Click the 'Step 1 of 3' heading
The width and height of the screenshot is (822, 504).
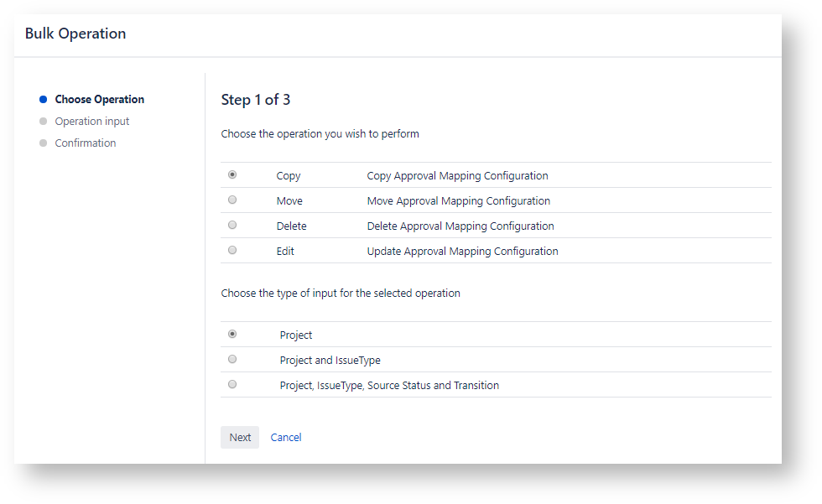[256, 100]
